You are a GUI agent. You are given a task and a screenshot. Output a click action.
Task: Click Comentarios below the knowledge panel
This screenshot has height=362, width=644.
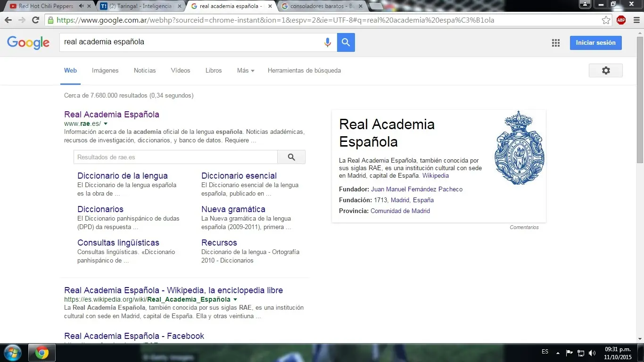pos(524,227)
